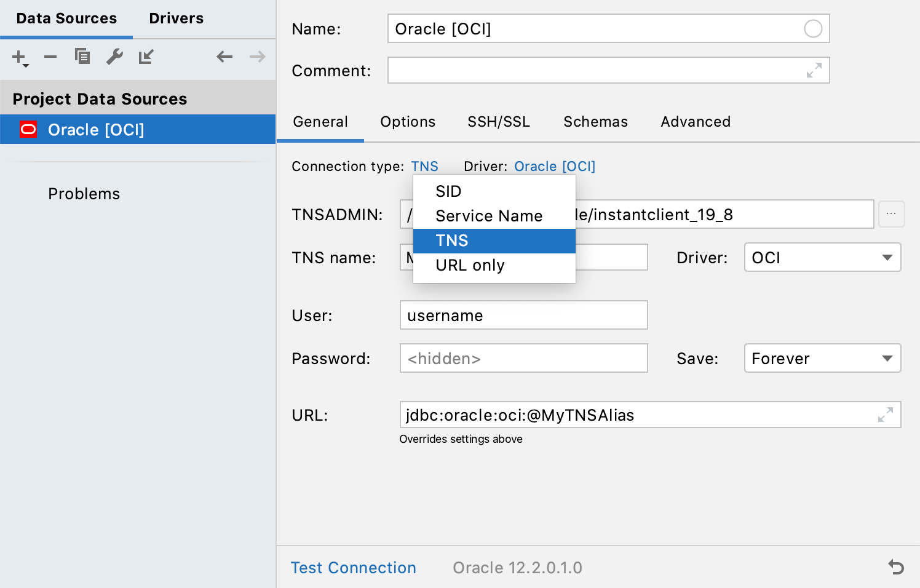Navigate back using the left arrow
The image size is (920, 588).
pos(224,57)
